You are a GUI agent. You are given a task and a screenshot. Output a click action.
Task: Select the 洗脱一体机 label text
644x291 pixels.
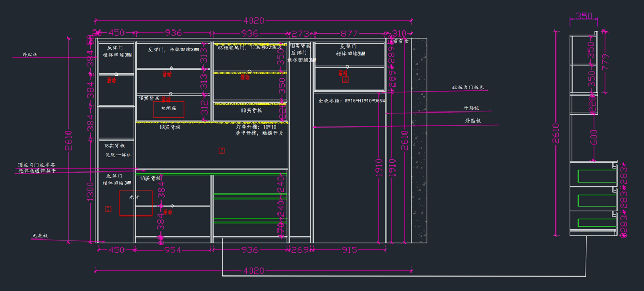[118, 155]
